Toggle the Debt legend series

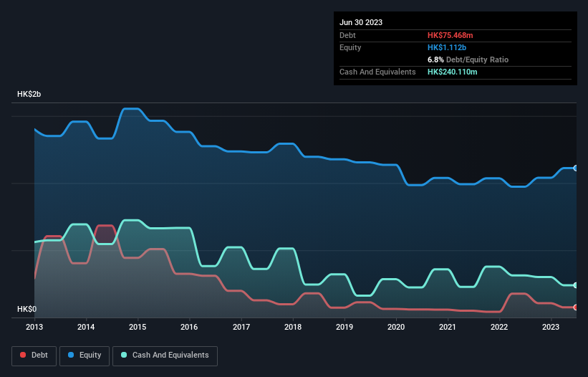click(34, 355)
